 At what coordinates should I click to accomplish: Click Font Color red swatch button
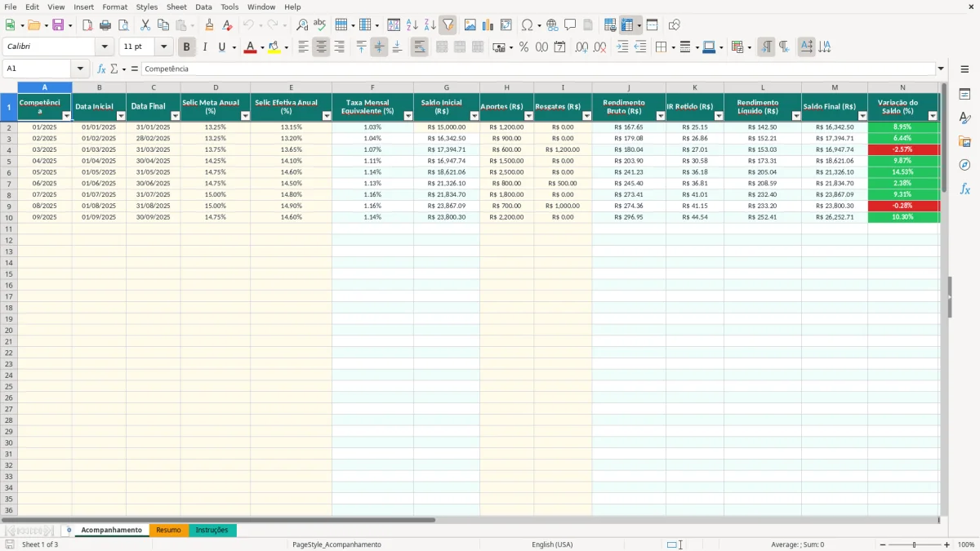(250, 47)
